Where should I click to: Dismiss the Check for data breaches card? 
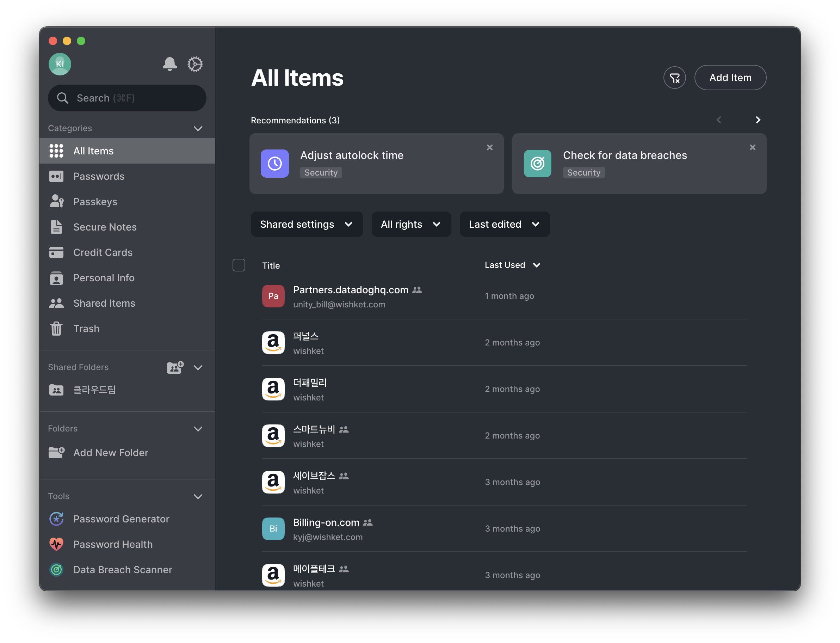point(752,147)
